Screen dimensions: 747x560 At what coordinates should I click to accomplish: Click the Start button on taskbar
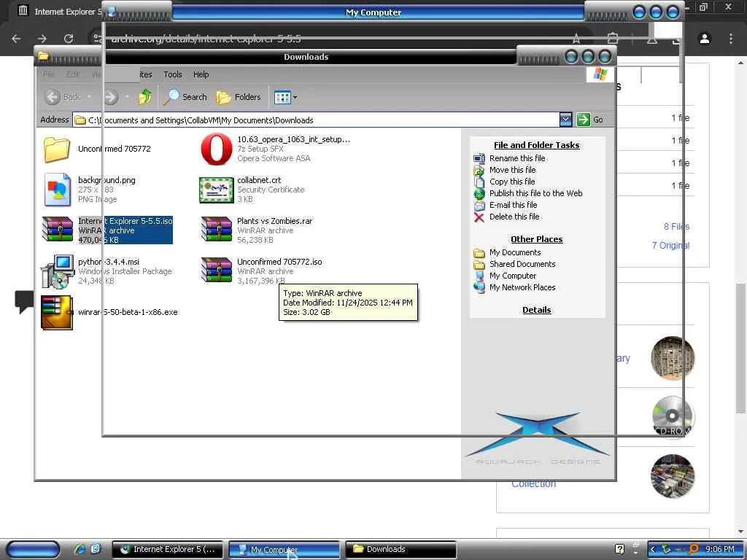pos(33,549)
